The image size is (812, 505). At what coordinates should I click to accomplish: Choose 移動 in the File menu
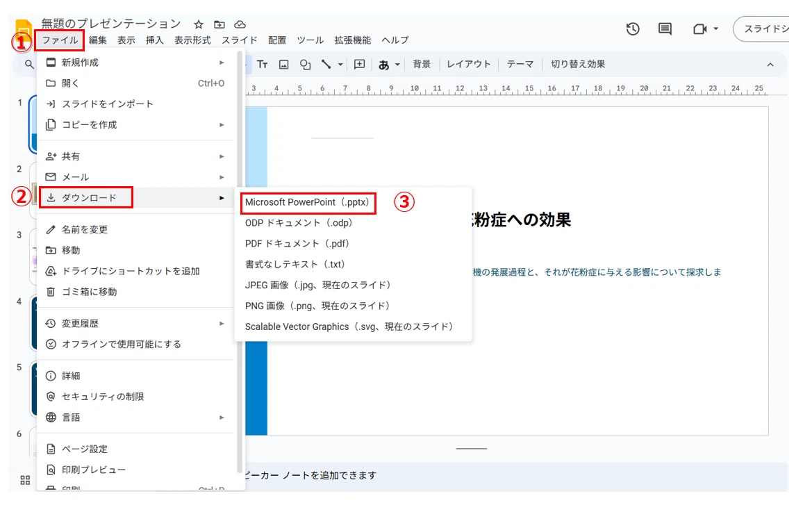[x=137, y=250]
